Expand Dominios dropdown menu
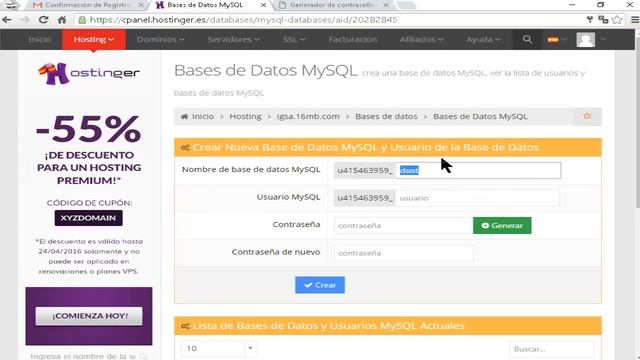The width and height of the screenshot is (640, 360). point(160,40)
